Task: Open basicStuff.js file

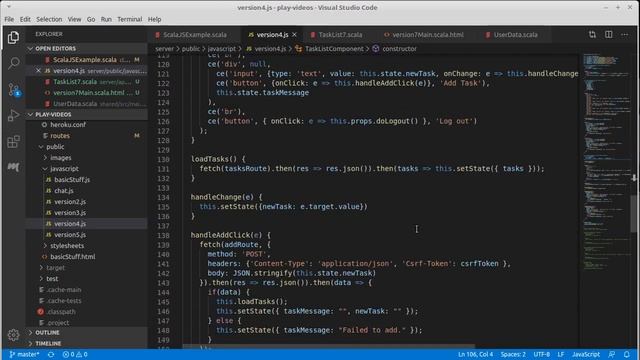Action: pos(72,180)
